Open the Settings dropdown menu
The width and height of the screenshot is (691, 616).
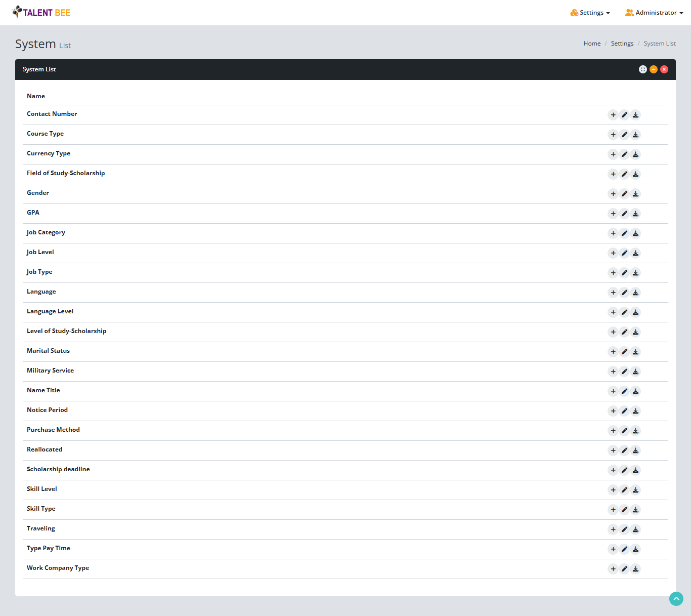(590, 13)
